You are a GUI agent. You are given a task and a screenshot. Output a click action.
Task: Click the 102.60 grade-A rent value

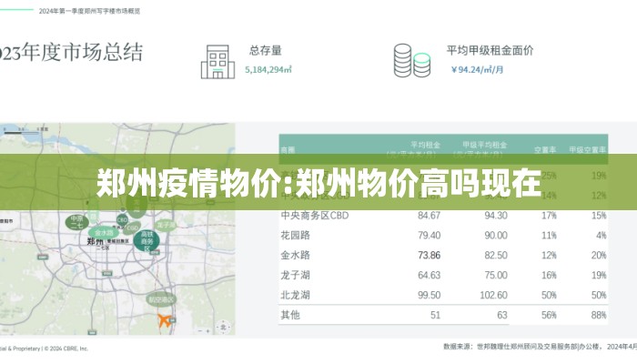pos(493,296)
